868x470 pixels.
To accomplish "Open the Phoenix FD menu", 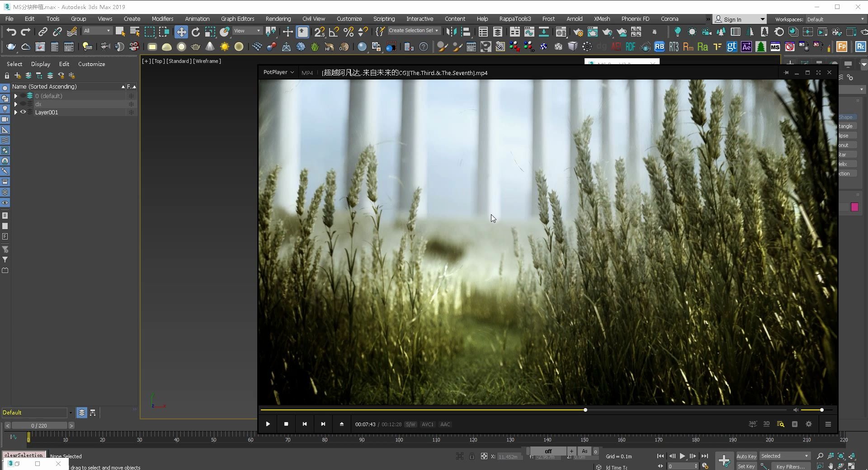I will [x=635, y=19].
